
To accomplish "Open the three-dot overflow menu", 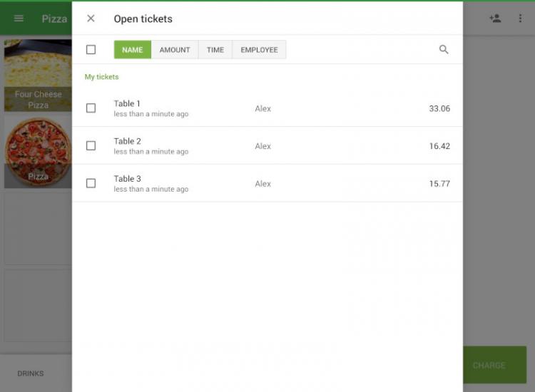I will point(520,19).
